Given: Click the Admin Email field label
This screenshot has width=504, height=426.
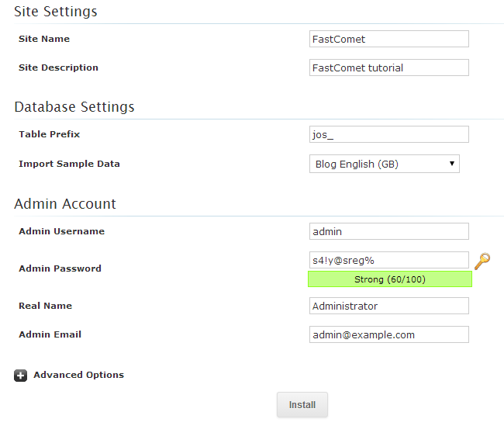Looking at the screenshot, I should click(50, 334).
